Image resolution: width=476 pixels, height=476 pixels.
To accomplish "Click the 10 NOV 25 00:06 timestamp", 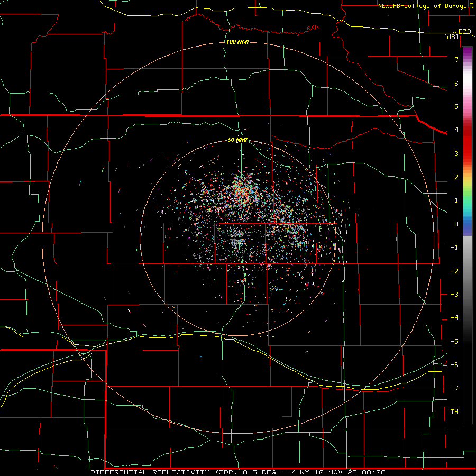I will click(x=350, y=472).
